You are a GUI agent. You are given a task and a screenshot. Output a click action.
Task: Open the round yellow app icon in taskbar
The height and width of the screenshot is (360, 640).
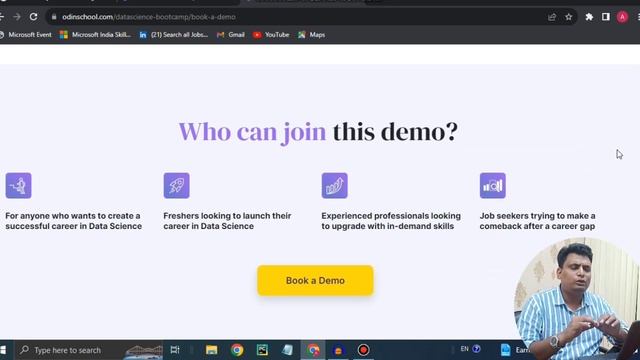(338, 350)
